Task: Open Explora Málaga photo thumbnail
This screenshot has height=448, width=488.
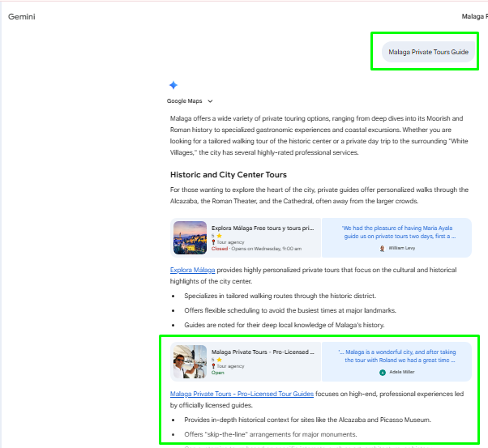Action: (x=190, y=238)
